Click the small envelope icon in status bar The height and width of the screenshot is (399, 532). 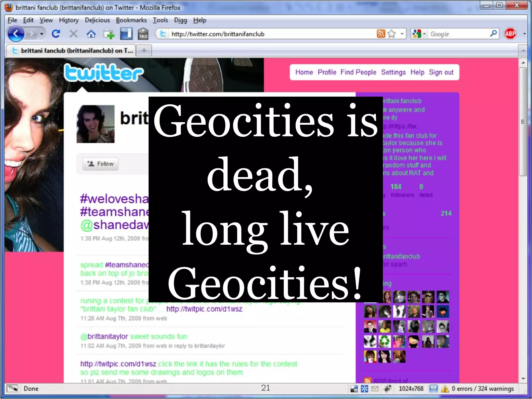tap(375, 389)
